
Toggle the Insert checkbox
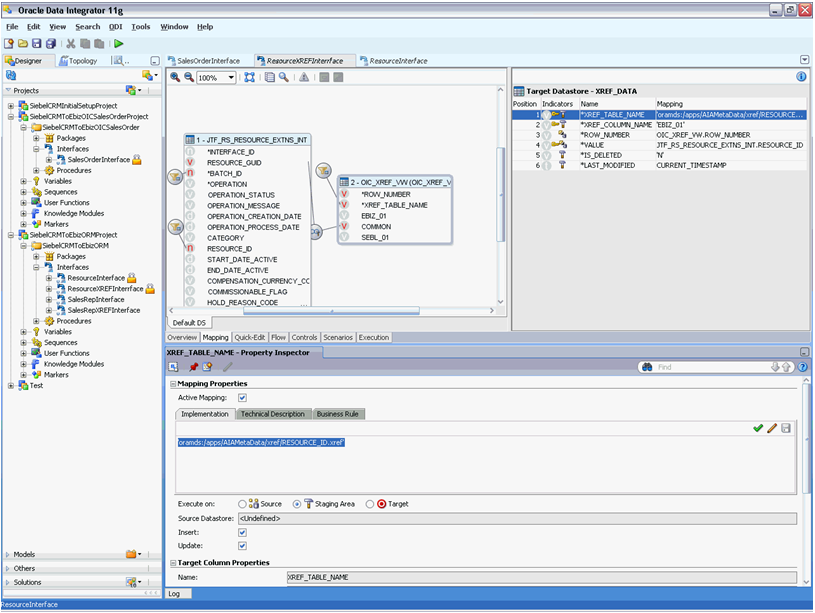(x=242, y=532)
